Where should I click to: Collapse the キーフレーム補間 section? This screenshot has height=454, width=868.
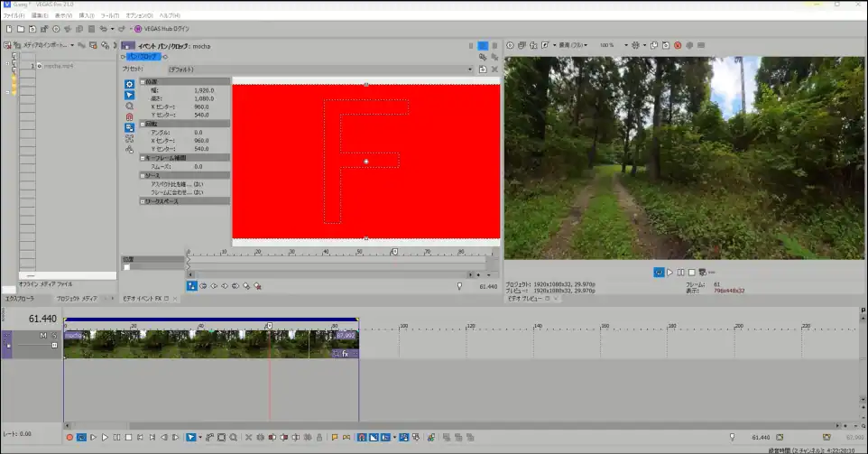coord(143,158)
